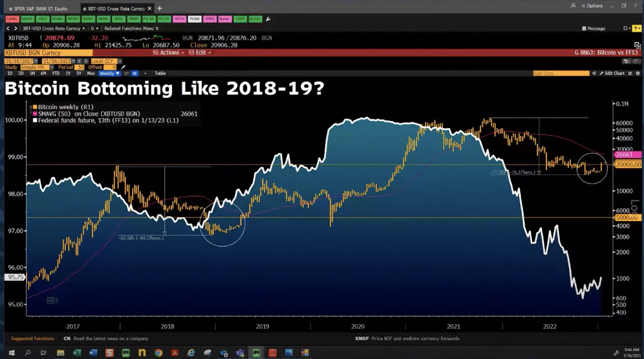
Task: Open Internet Explorer from the taskbar
Action: click(191, 352)
